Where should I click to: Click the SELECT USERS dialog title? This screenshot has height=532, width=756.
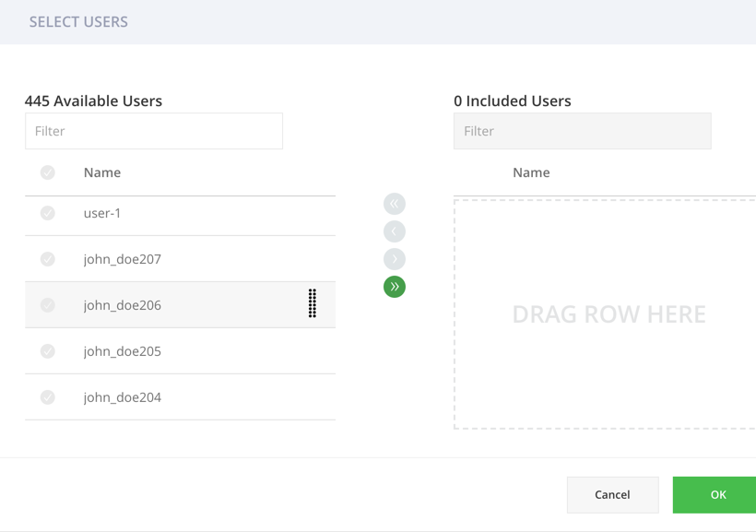78,22
